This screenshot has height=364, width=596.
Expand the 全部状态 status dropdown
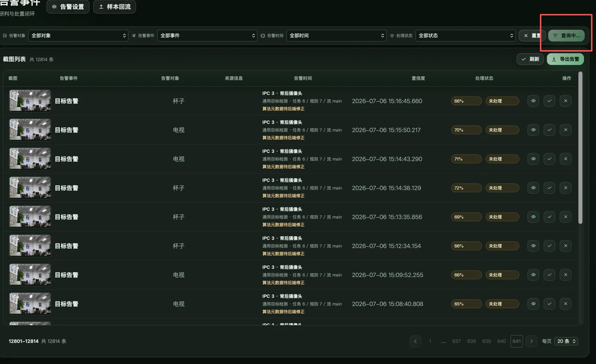(466, 35)
